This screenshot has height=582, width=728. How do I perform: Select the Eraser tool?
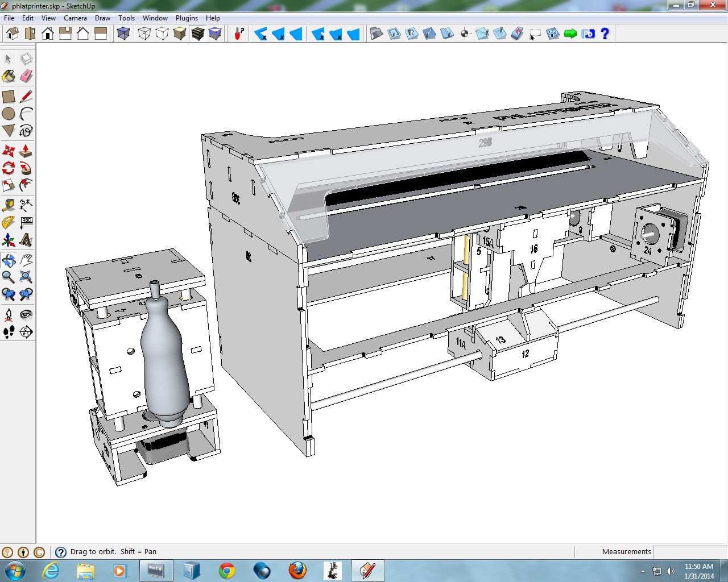point(26,76)
